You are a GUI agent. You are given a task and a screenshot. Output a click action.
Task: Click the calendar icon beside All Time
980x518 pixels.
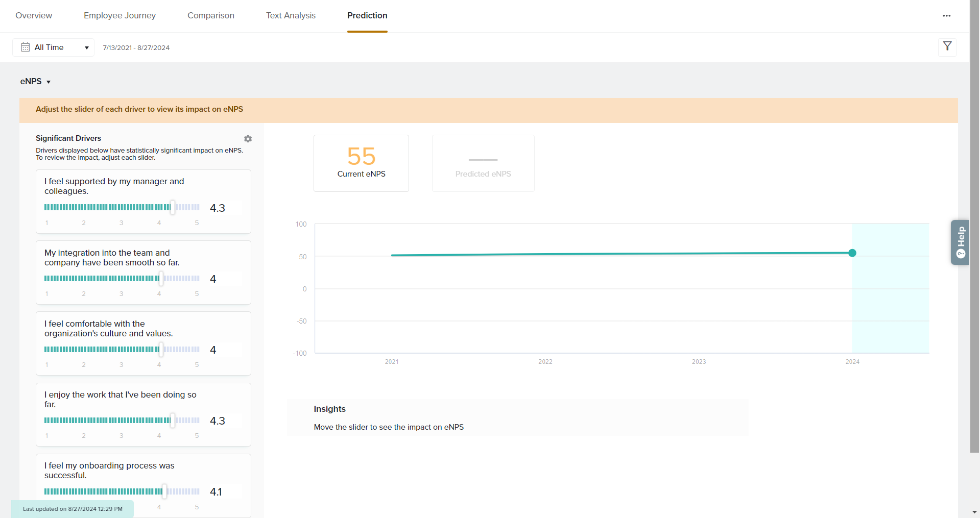25,47
